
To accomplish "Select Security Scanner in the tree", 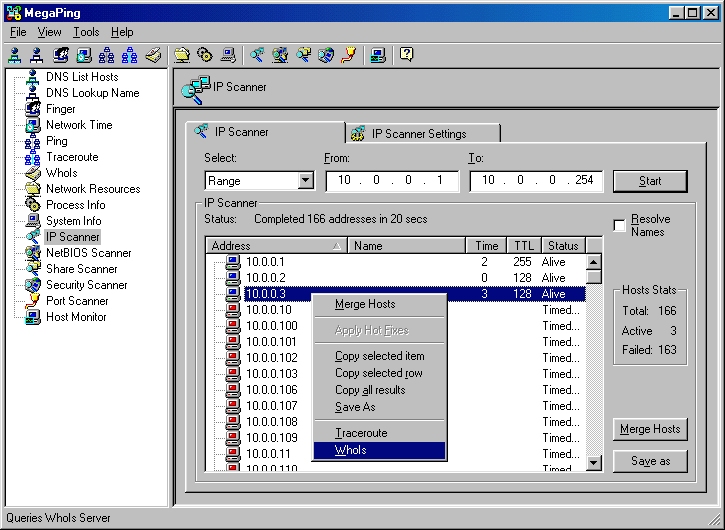I will click(86, 285).
